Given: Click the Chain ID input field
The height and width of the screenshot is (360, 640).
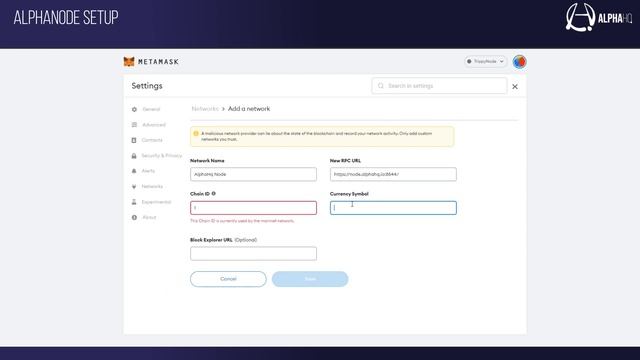Looking at the screenshot, I should pyautogui.click(x=253, y=208).
